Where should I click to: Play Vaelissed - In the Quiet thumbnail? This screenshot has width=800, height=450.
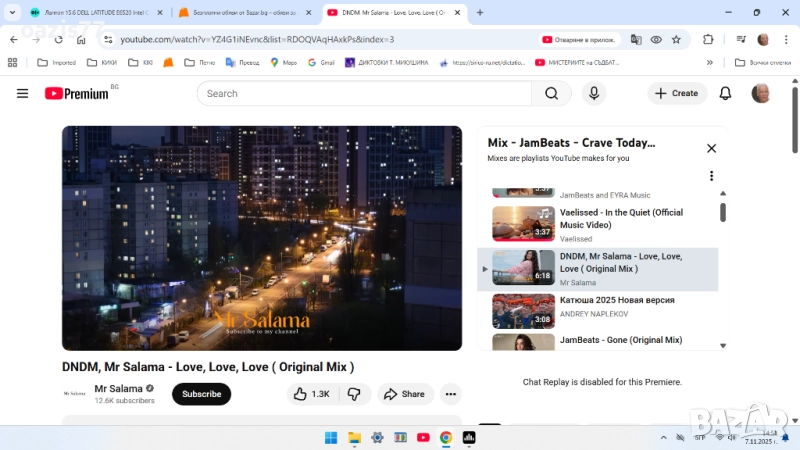pyautogui.click(x=523, y=224)
